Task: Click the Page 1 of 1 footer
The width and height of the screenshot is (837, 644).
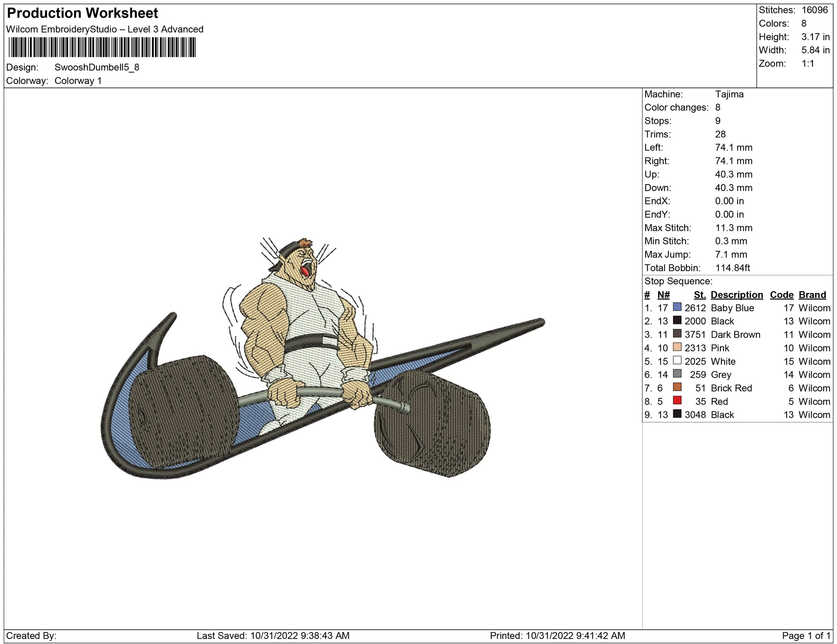Action: click(x=806, y=635)
